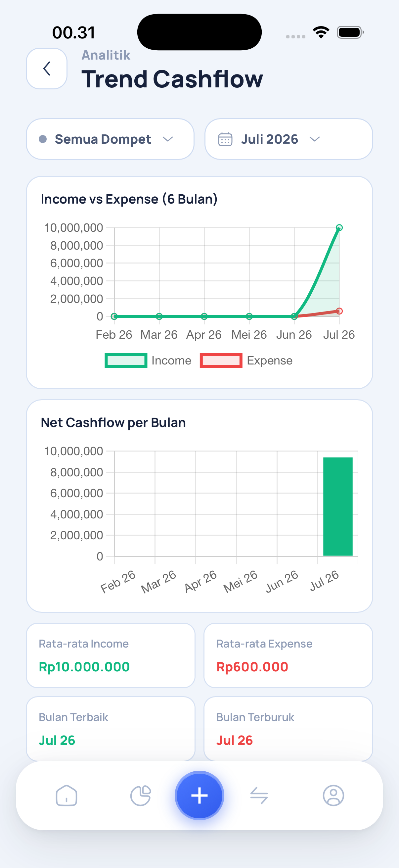The height and width of the screenshot is (868, 399).
Task: Tap the blue plus add button
Action: point(199,795)
